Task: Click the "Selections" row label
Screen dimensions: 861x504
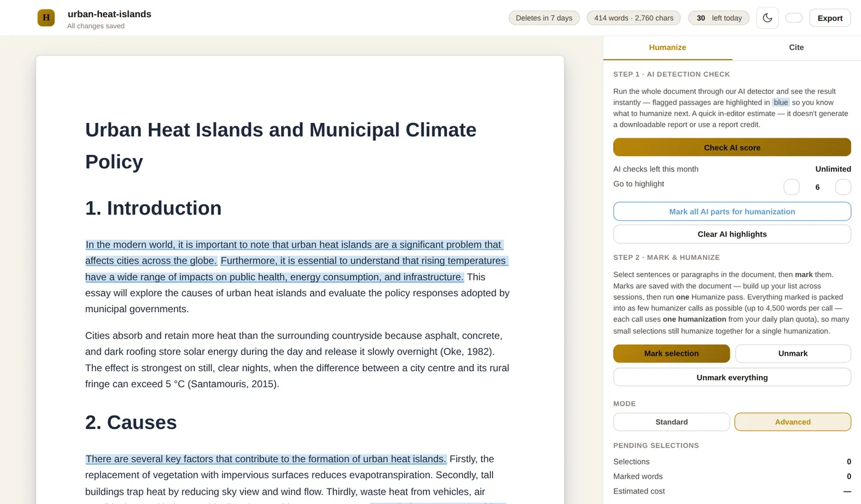Action: tap(631, 462)
